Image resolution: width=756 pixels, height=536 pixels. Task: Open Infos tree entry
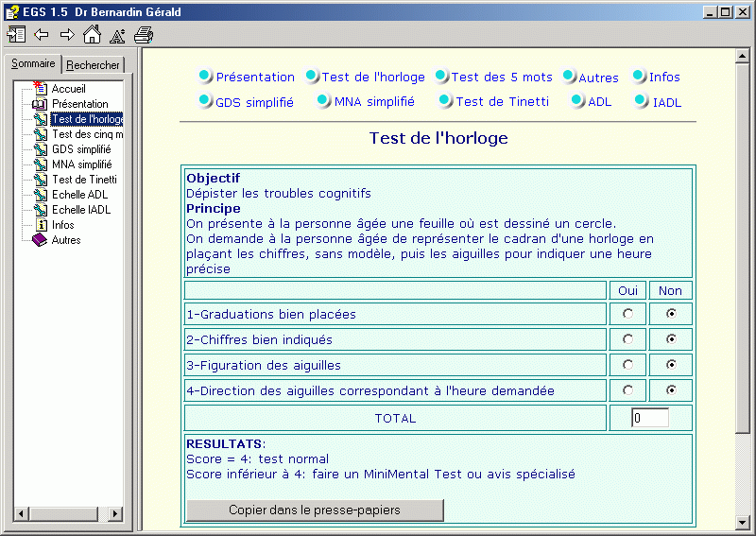pyautogui.click(x=62, y=225)
